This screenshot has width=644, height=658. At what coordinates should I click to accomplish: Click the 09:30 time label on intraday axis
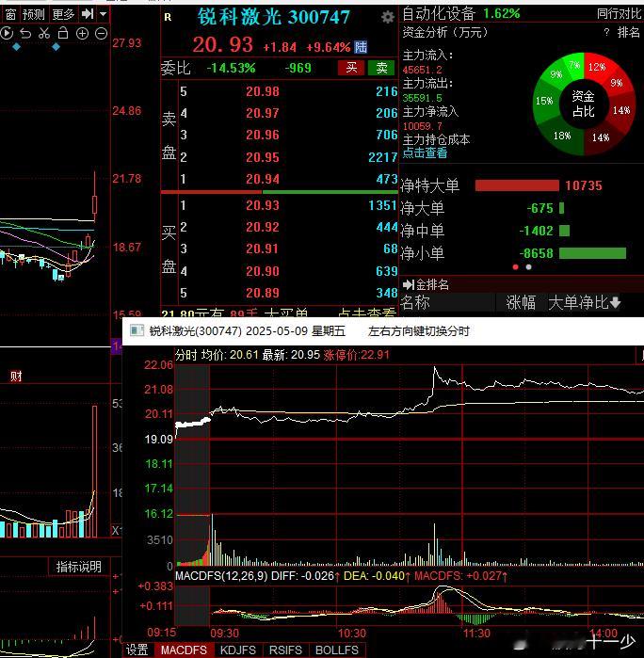click(x=225, y=633)
